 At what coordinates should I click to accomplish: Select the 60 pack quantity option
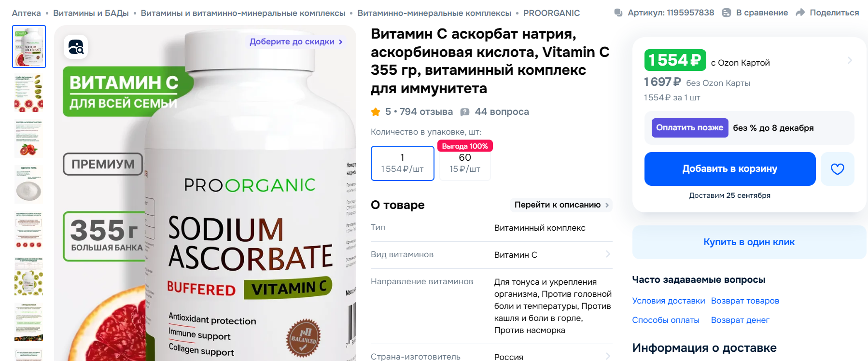pos(464,163)
